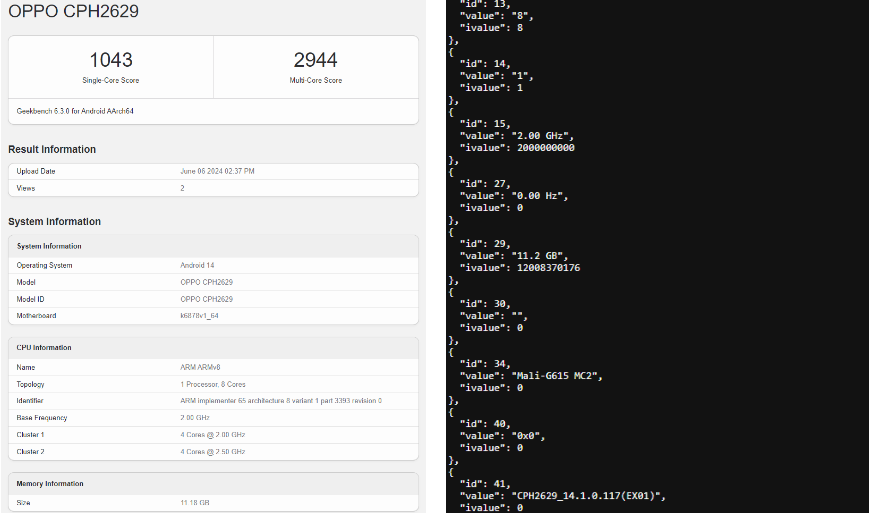Click JSON line "id": 14
This screenshot has height=513, width=869.
485,64
